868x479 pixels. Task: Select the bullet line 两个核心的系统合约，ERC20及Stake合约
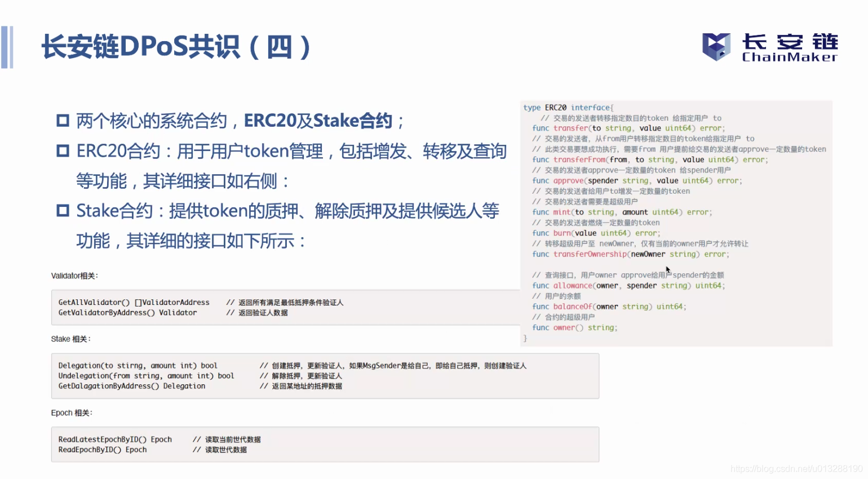pyautogui.click(x=231, y=121)
